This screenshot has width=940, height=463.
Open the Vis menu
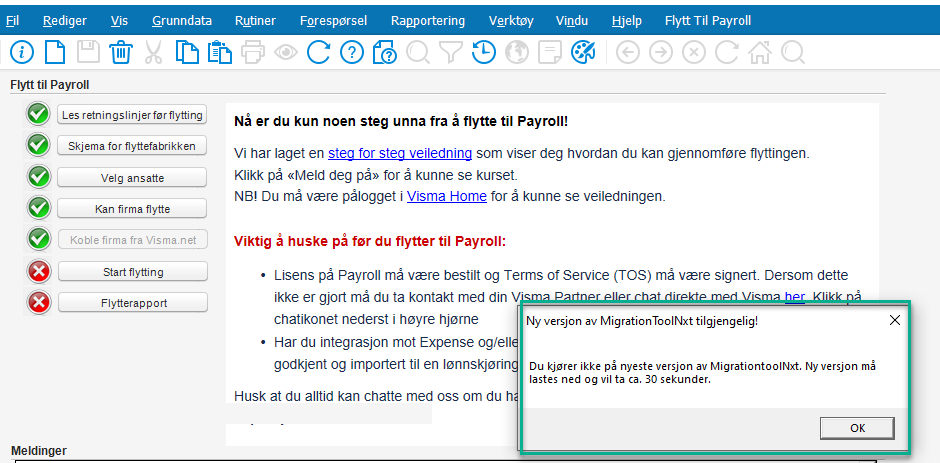pyautogui.click(x=119, y=21)
